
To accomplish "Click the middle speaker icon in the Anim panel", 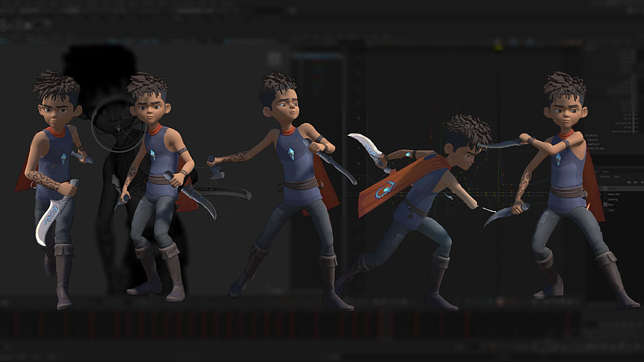I will tap(635, 182).
